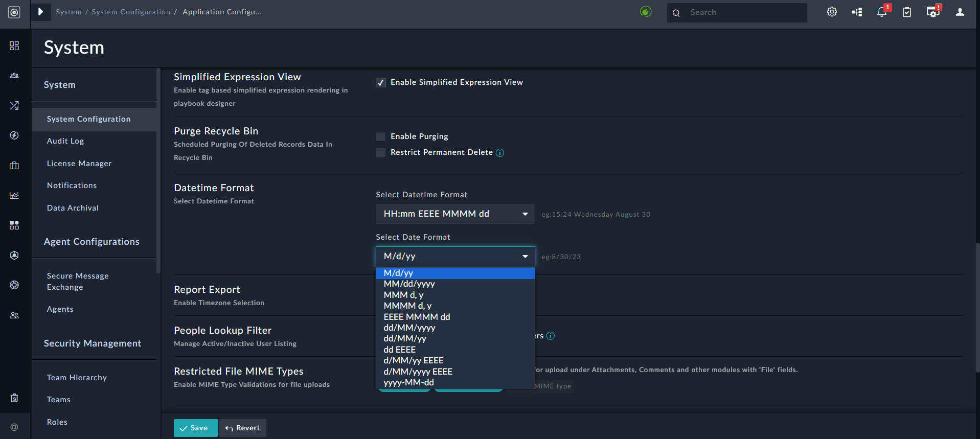Check Restrict Permanent Delete checkbox

381,152
